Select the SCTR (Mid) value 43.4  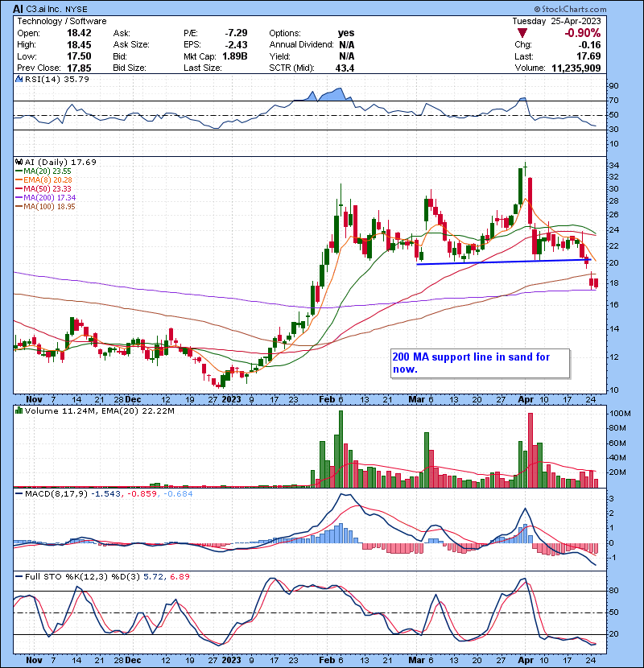pos(345,68)
